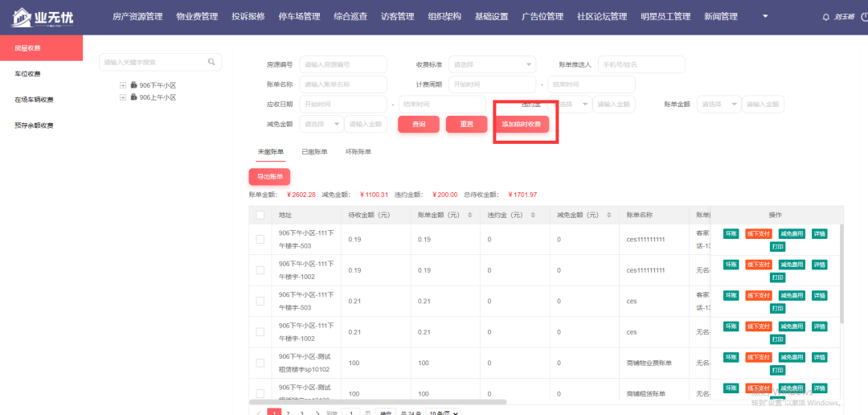The image size is (868, 415).
Task: Open 投诉报修 in the top menu
Action: 248,17
